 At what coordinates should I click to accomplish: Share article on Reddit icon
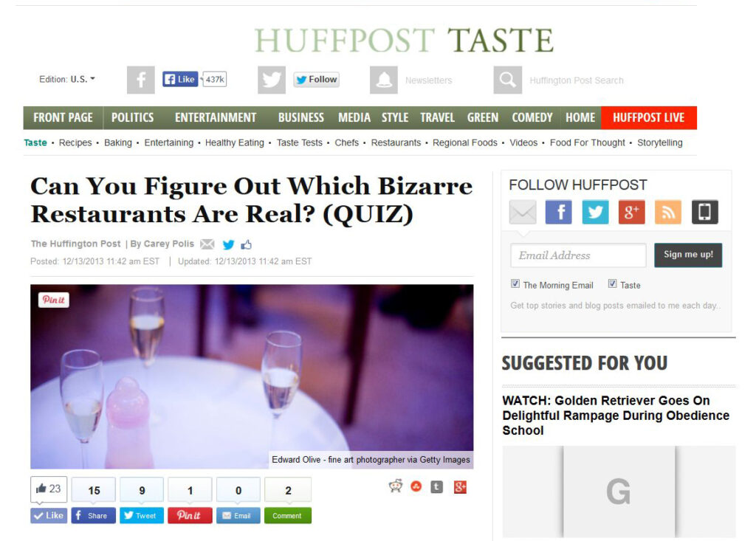click(396, 486)
